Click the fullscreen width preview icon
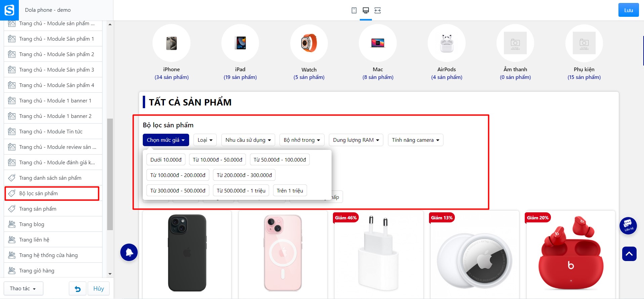This screenshot has height=299, width=644. pos(378,10)
